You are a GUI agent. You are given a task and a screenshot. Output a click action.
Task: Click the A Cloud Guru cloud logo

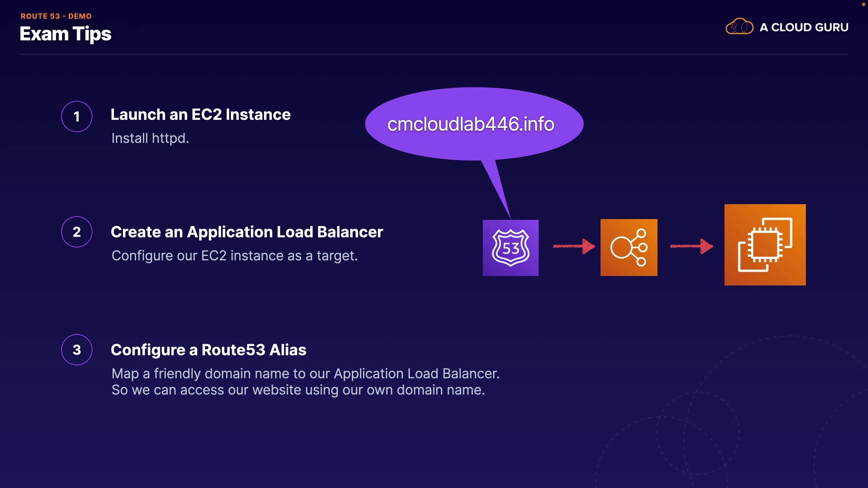coord(739,27)
